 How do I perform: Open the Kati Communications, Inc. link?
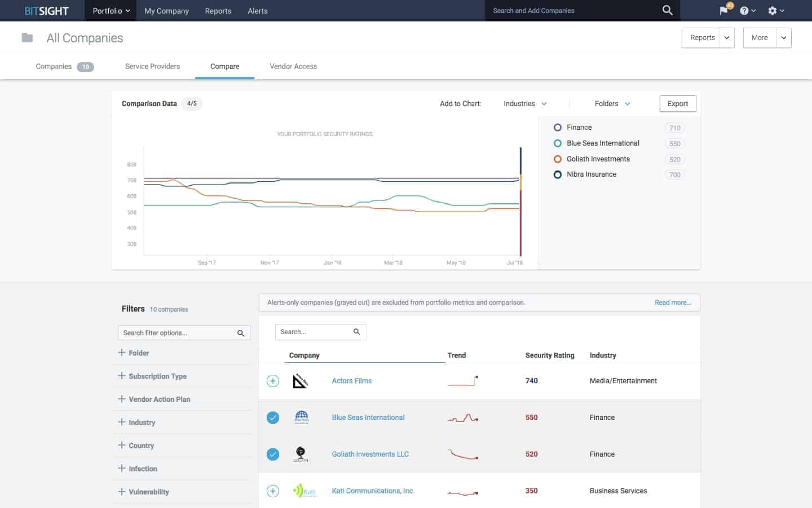[373, 491]
